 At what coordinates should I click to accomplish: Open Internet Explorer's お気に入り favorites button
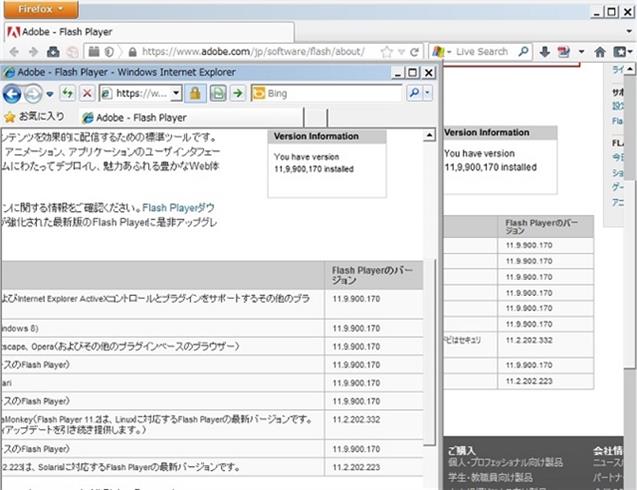(x=34, y=117)
